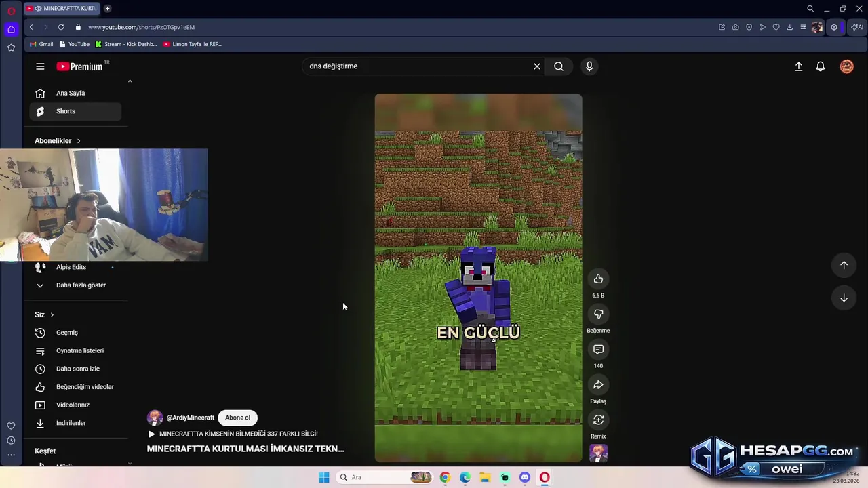Viewport: 868px width, 488px height.
Task: Open Opera flow send icon
Action: pos(762,27)
